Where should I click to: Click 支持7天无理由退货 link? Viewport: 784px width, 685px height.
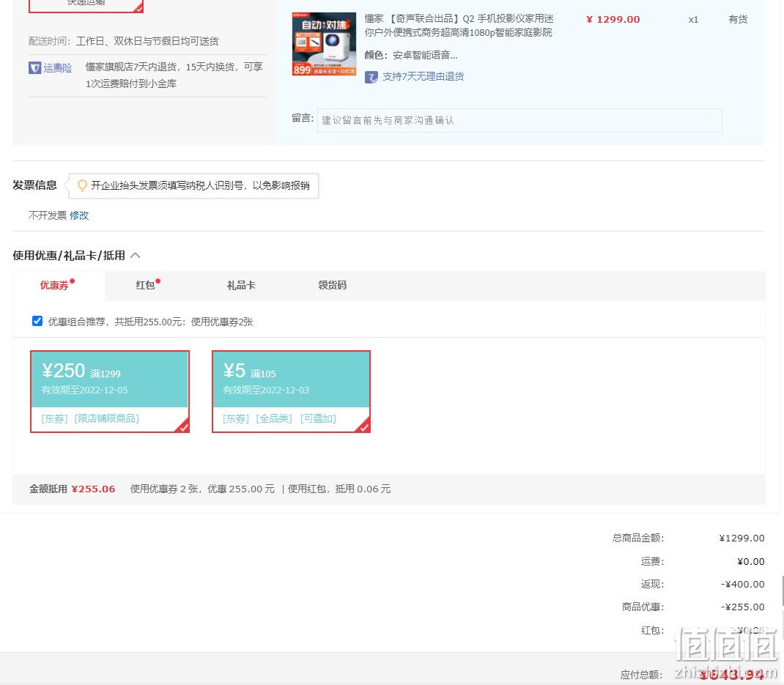[x=423, y=76]
